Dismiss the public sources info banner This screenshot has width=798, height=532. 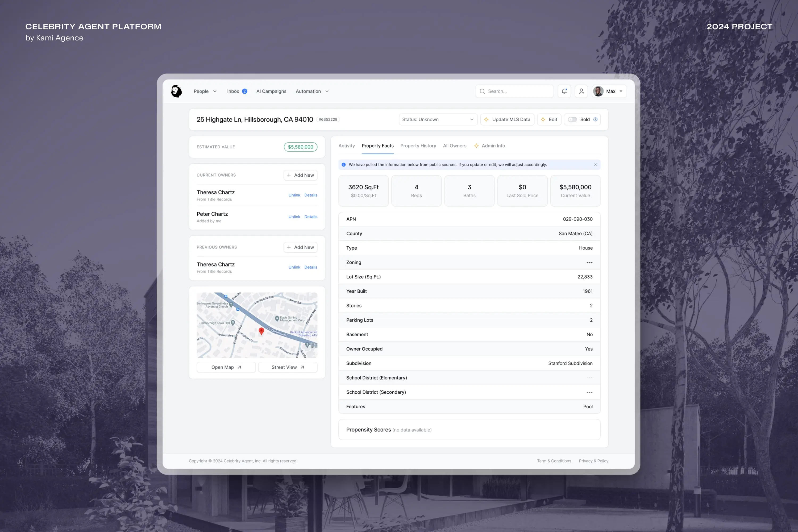tap(596, 164)
